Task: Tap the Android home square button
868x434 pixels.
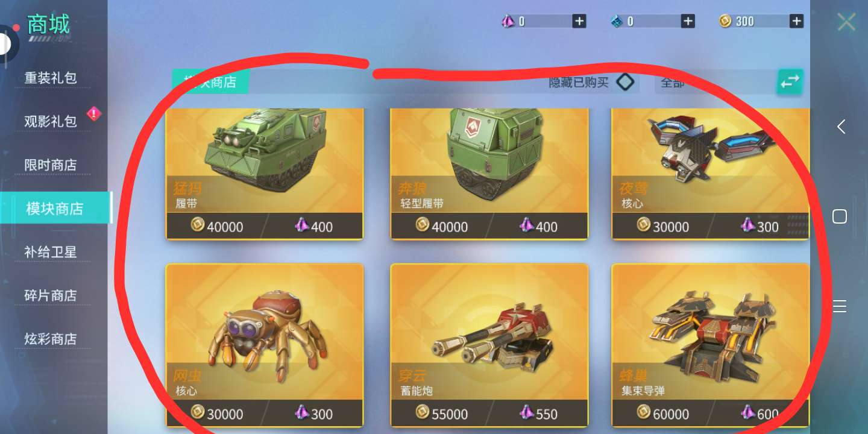Action: (840, 216)
